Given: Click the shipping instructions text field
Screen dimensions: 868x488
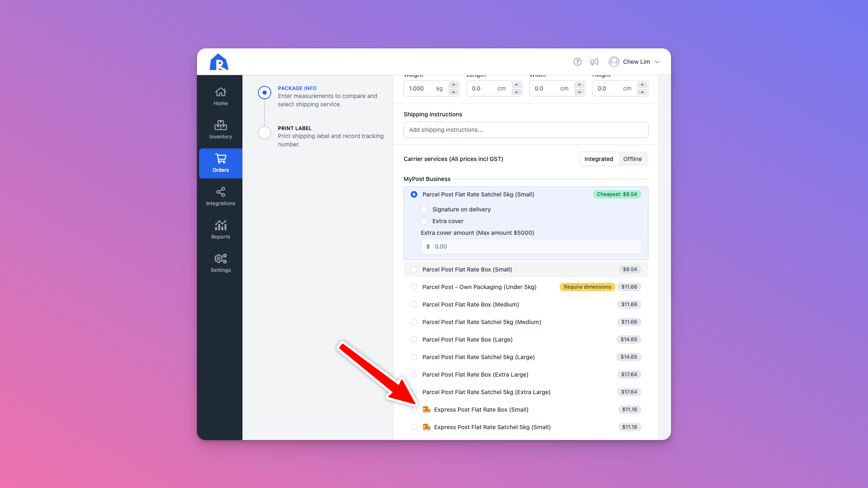Looking at the screenshot, I should point(526,130).
